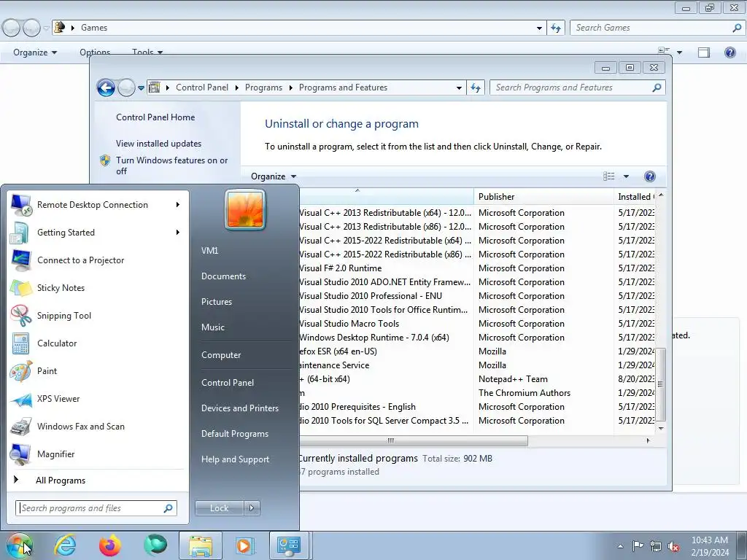
Task: Click Programs breadcrumb in address bar
Action: (263, 87)
